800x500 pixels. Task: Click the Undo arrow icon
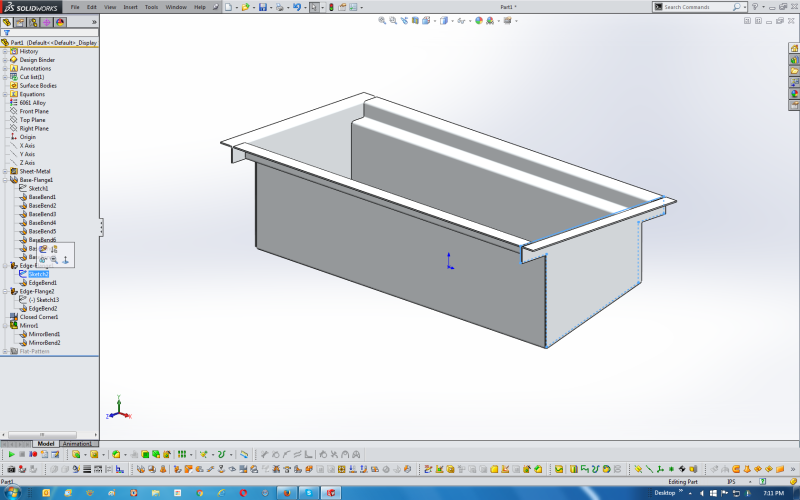296,7
